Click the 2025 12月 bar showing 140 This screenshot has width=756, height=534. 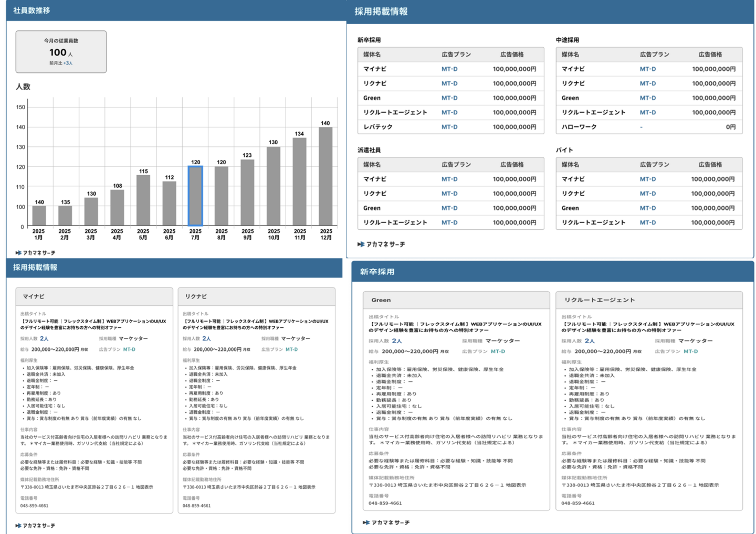coord(325,176)
